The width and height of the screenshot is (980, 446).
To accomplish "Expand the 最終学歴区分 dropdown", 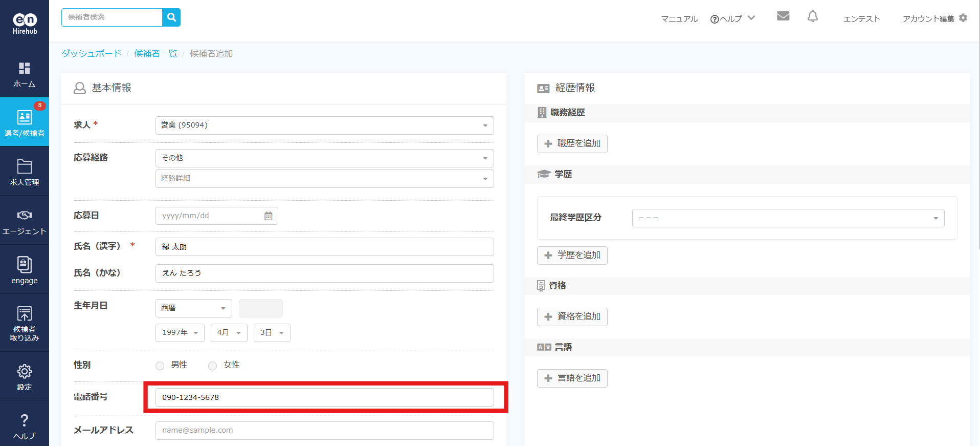I will [x=788, y=218].
